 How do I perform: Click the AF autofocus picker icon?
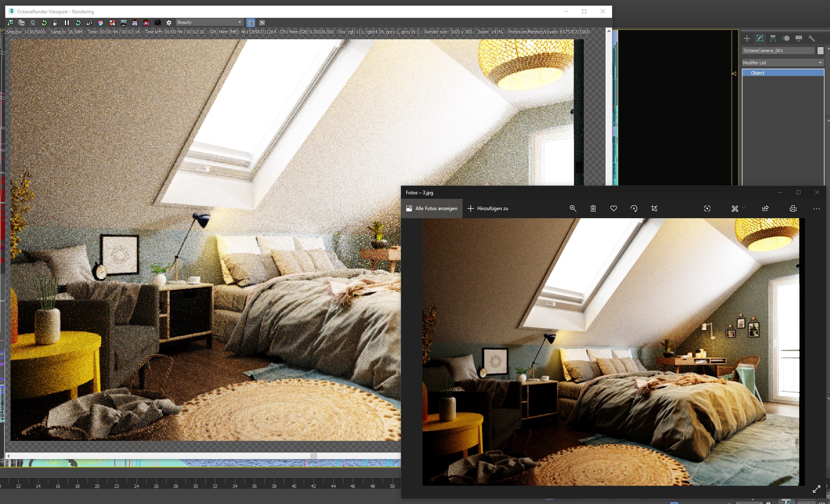tap(90, 23)
